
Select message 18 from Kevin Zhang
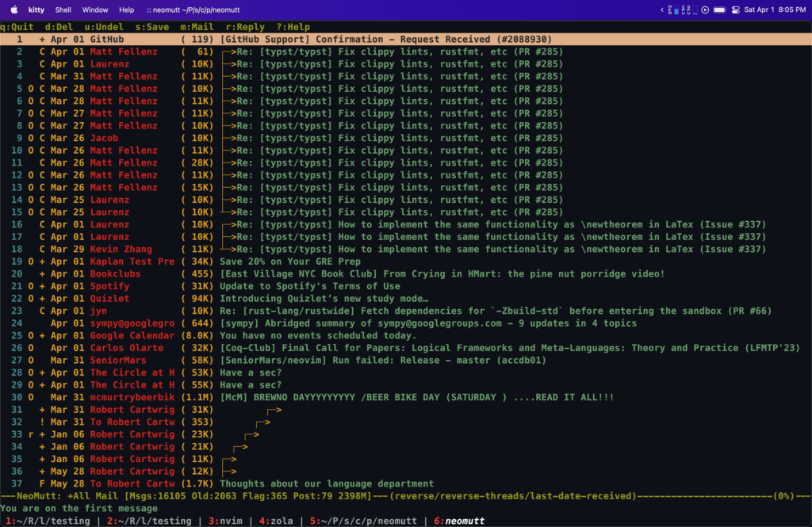click(x=406, y=249)
